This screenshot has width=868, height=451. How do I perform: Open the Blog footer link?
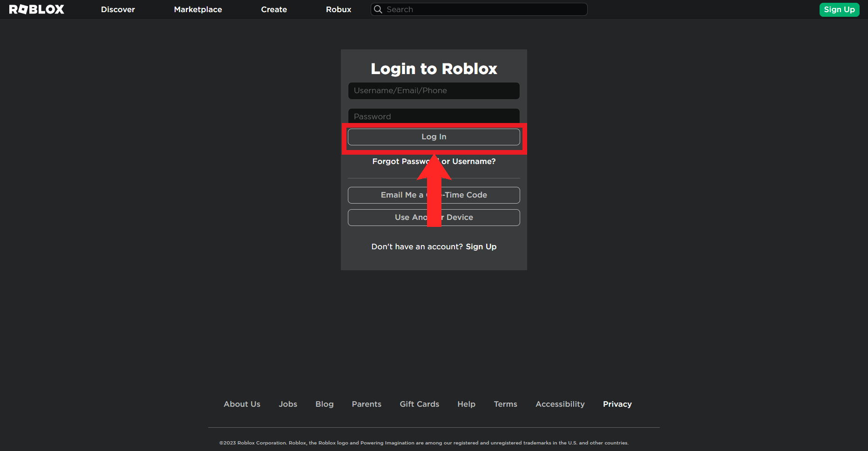pyautogui.click(x=325, y=404)
